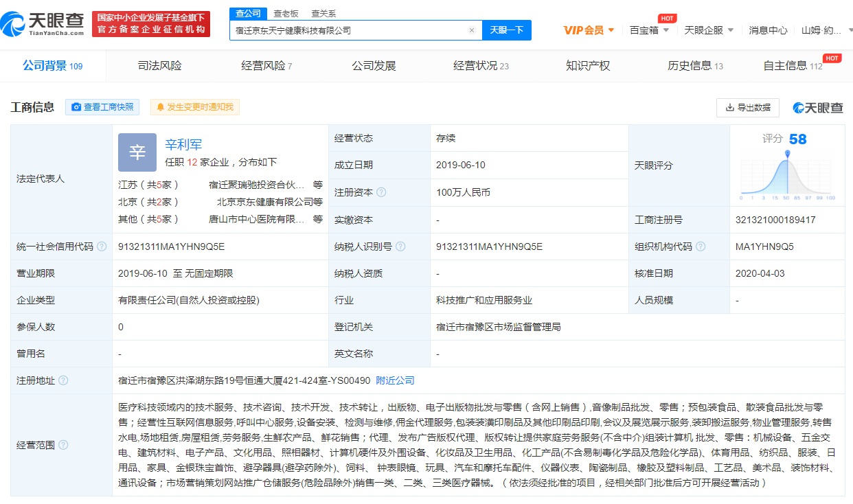The width and height of the screenshot is (853, 504).
Task: Click the 组织机构代码 value MA1YHN9Q5
Action: 764,247
